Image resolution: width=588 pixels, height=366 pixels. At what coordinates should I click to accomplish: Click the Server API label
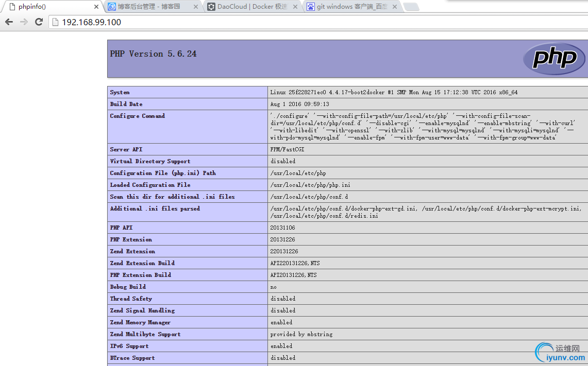click(x=126, y=149)
